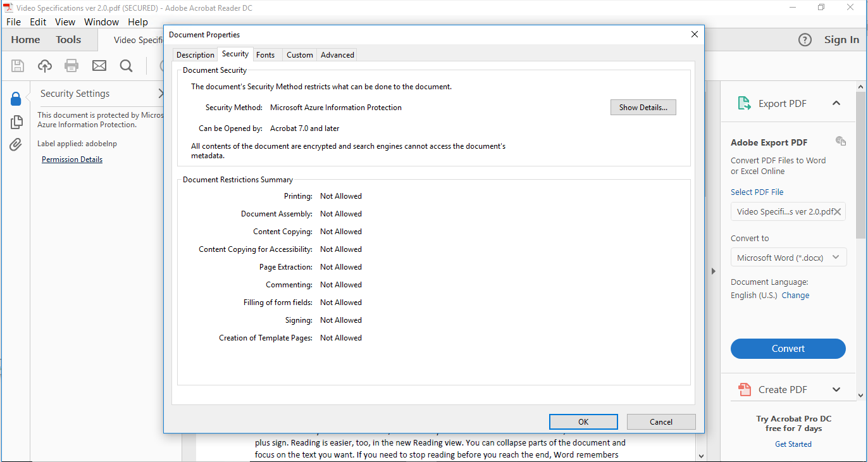Click the cloud upload icon

44,65
